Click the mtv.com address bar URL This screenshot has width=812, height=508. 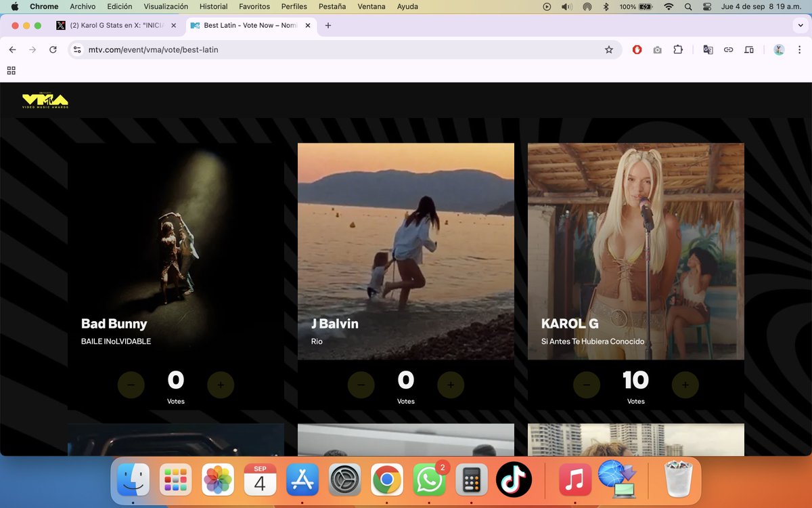(x=154, y=49)
